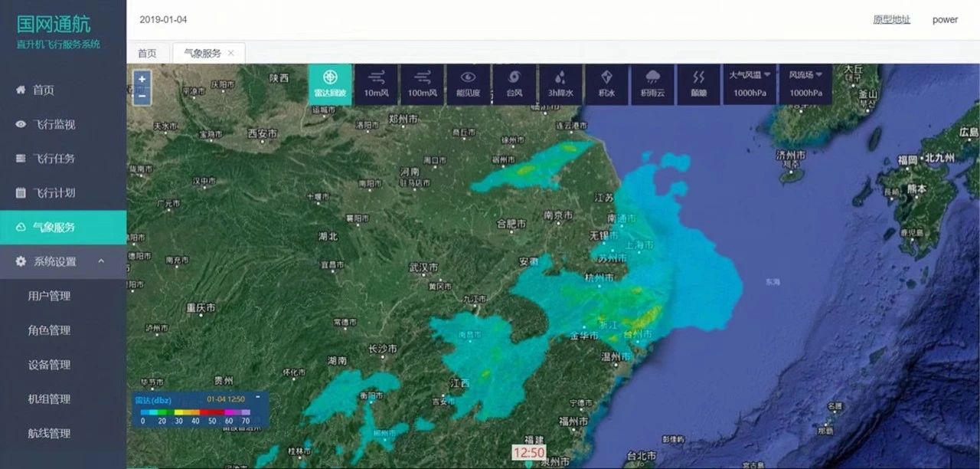Enable the 100m风 wind layer
The height and width of the screenshot is (469, 980).
coord(422,84)
